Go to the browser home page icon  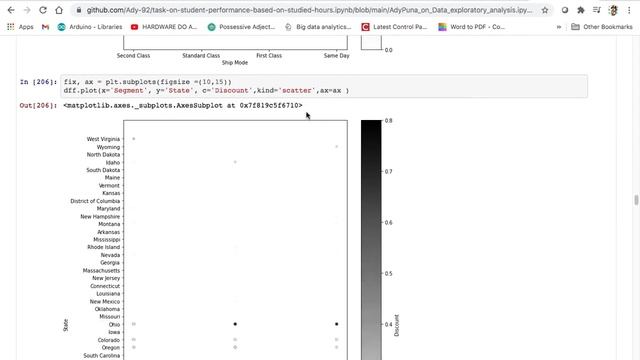click(x=59, y=10)
